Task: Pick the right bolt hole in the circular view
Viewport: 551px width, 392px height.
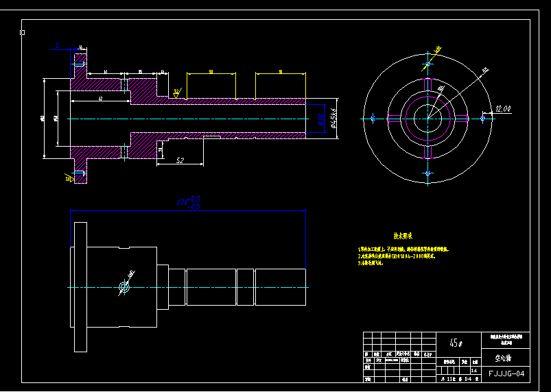Action: coord(483,119)
